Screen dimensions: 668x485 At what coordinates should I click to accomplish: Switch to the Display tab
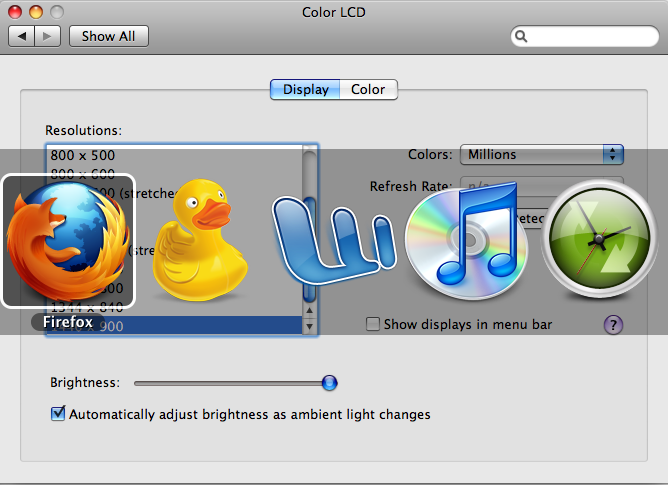coord(305,89)
